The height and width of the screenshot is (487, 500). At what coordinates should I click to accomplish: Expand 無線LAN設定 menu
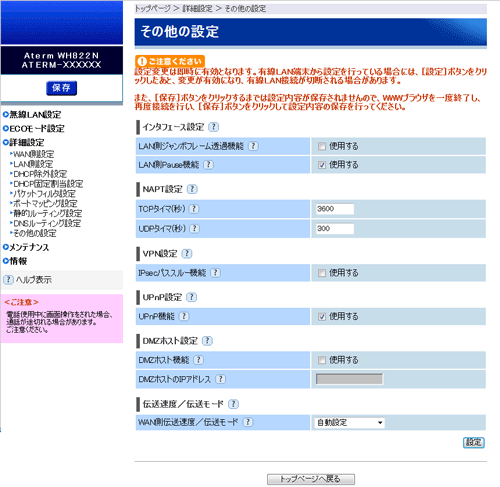pyautogui.click(x=32, y=115)
